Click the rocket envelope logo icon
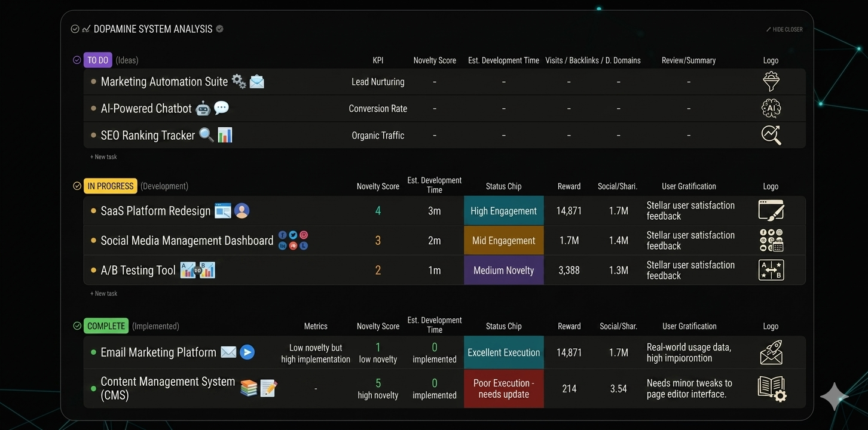868x430 pixels. click(x=771, y=352)
